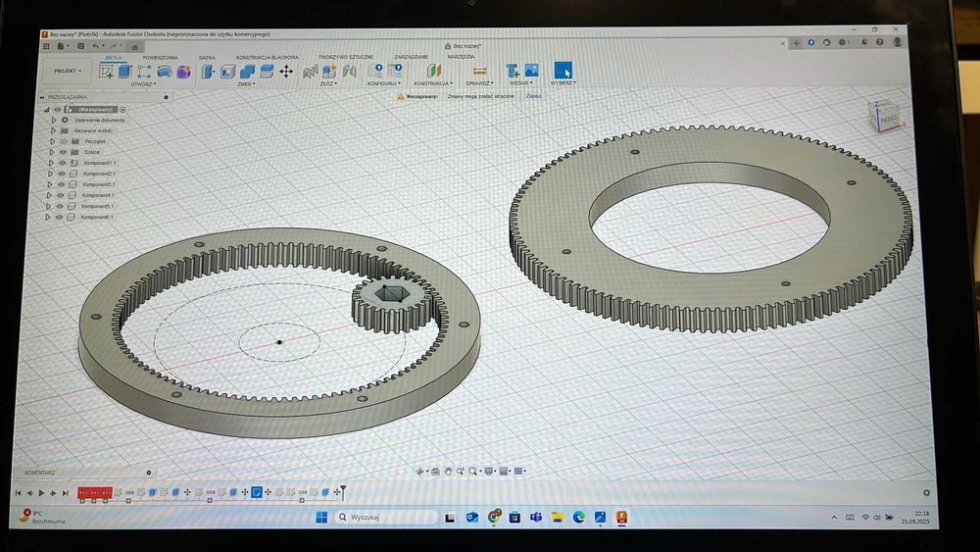Expand Ustawienia dokumentu tree node
The image size is (980, 552).
[x=53, y=120]
